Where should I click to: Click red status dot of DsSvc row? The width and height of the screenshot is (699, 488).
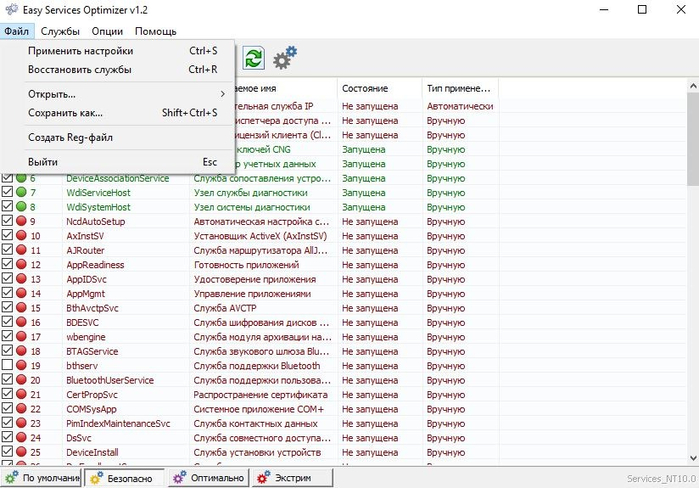(21, 437)
